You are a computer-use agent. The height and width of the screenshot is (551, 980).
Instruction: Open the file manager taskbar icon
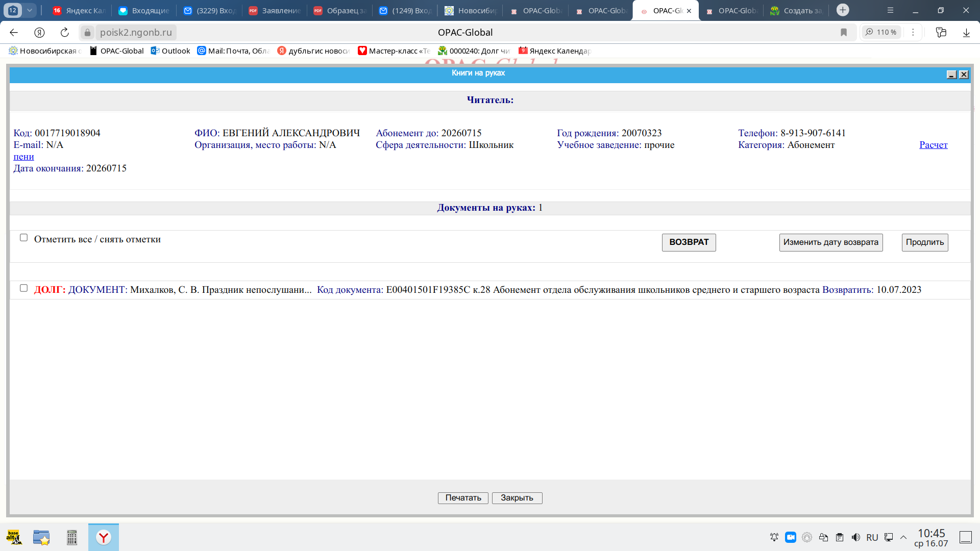41,537
